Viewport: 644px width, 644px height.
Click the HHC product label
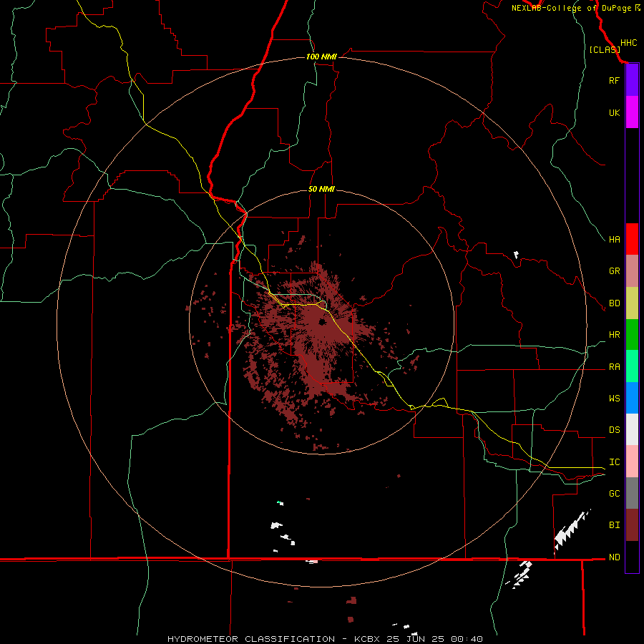(x=628, y=43)
